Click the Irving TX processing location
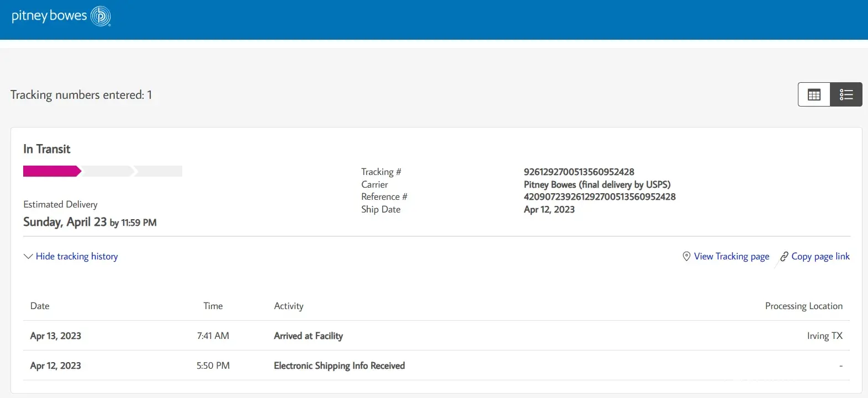The width and height of the screenshot is (868, 398). [x=824, y=336]
